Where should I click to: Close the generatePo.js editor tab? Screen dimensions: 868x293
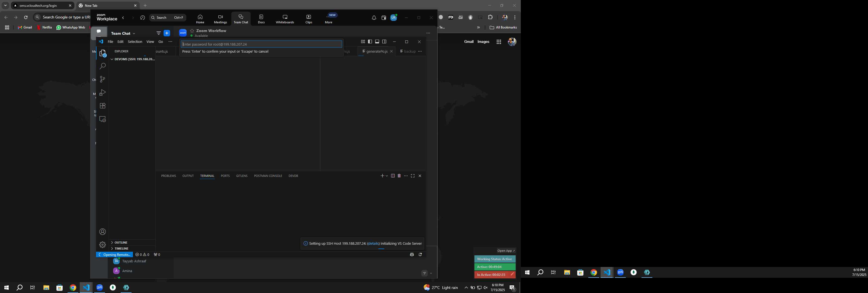point(391,51)
